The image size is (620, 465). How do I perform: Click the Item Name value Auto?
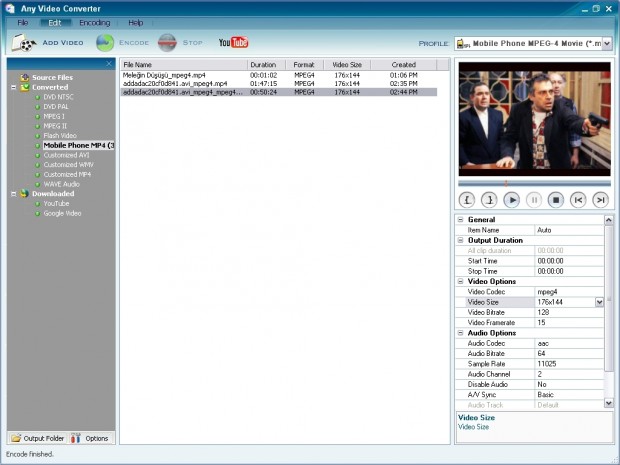(569, 230)
